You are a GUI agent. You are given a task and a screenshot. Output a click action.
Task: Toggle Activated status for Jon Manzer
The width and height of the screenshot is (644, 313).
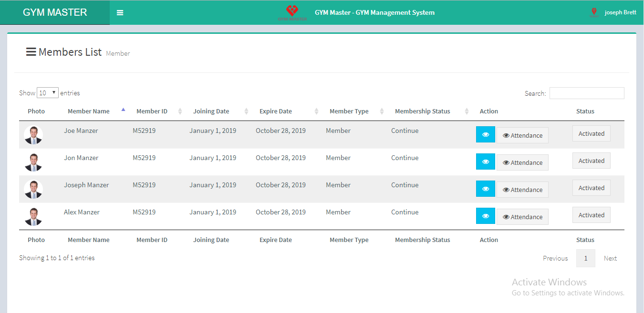click(591, 161)
